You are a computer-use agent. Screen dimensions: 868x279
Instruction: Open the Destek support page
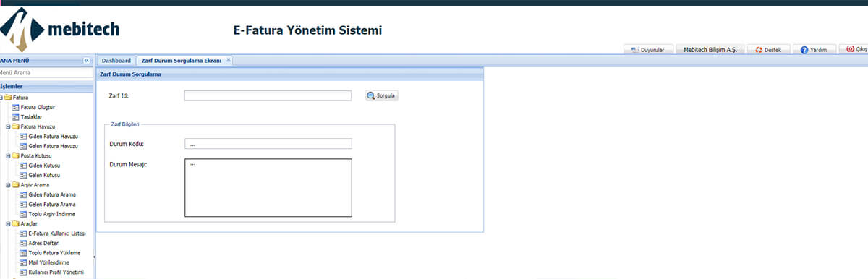[769, 50]
